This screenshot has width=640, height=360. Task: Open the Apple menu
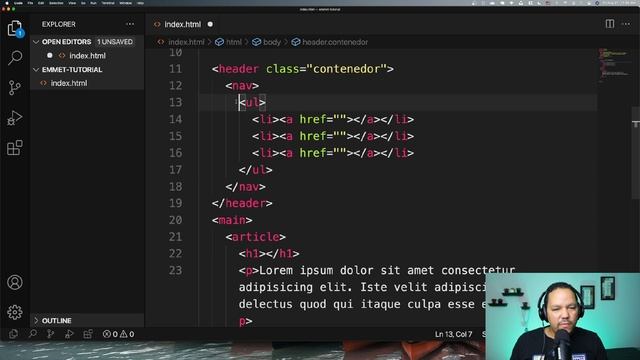point(7,3)
